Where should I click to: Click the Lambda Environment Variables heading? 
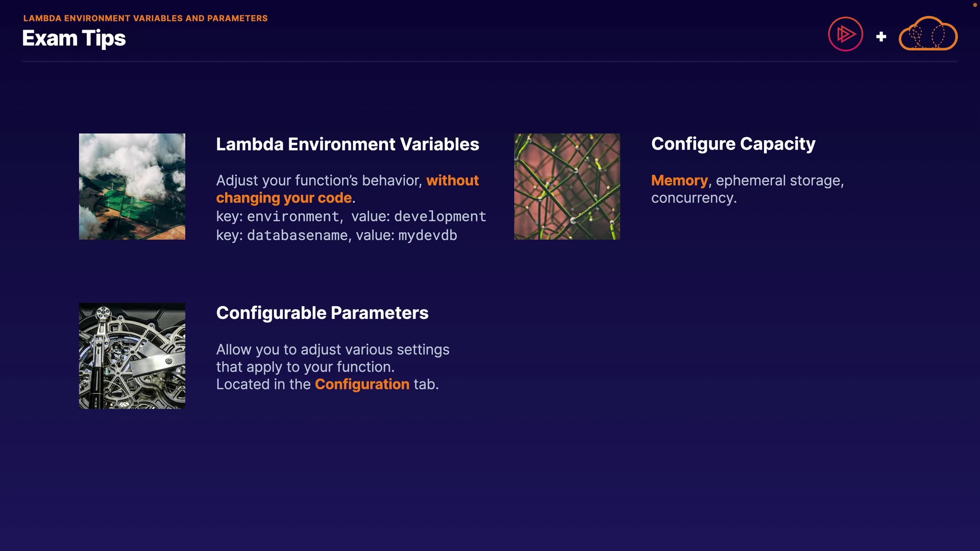(347, 144)
